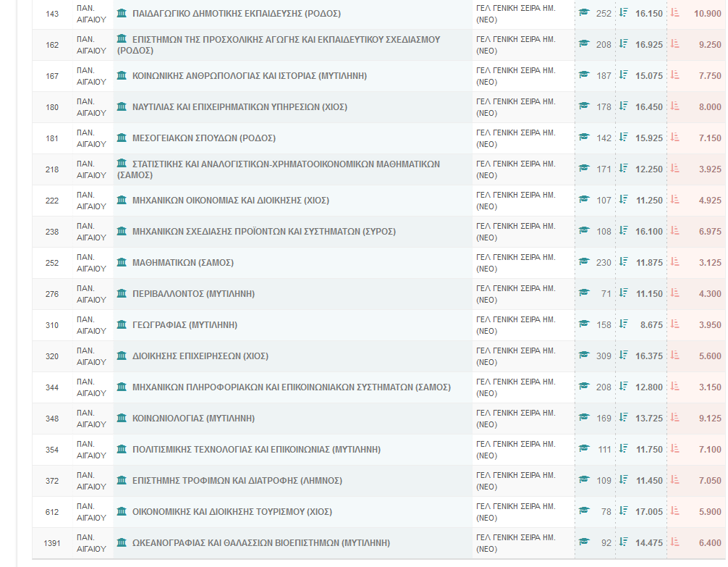Click graduation cap icon in row 180
This screenshot has height=567, width=728.
pyautogui.click(x=584, y=106)
